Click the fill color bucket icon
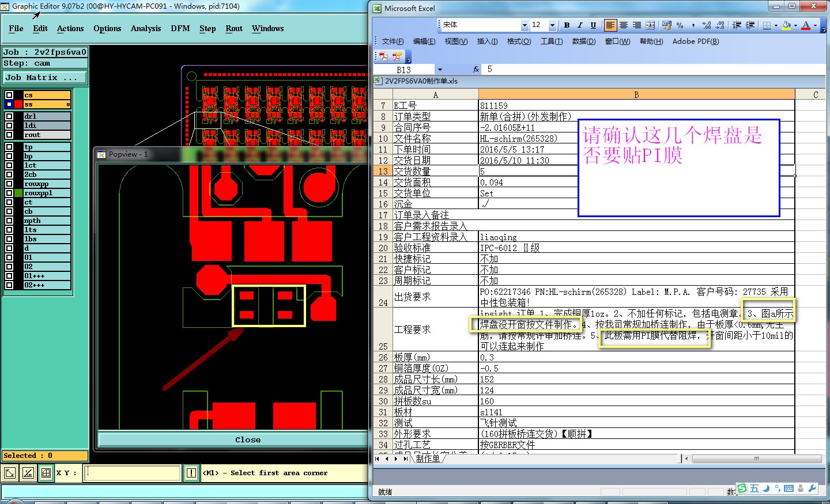The height and width of the screenshot is (504, 830). [x=786, y=25]
